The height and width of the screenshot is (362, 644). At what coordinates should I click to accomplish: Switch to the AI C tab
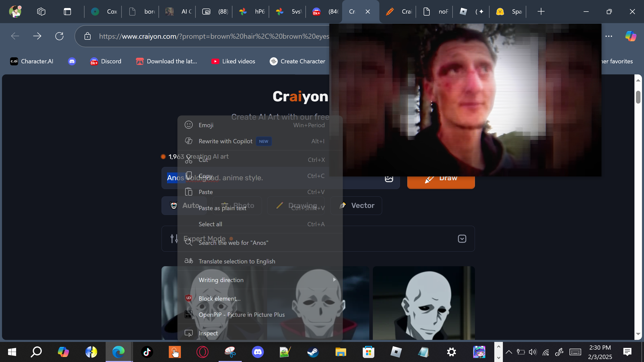(x=178, y=12)
